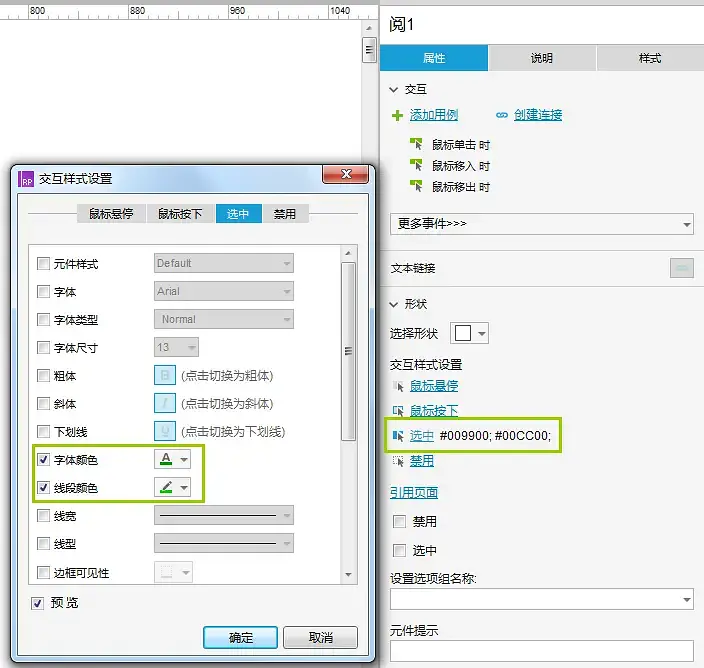Click the dialog list vertical scrollbar thumb
This screenshot has height=668, width=704.
[348, 351]
